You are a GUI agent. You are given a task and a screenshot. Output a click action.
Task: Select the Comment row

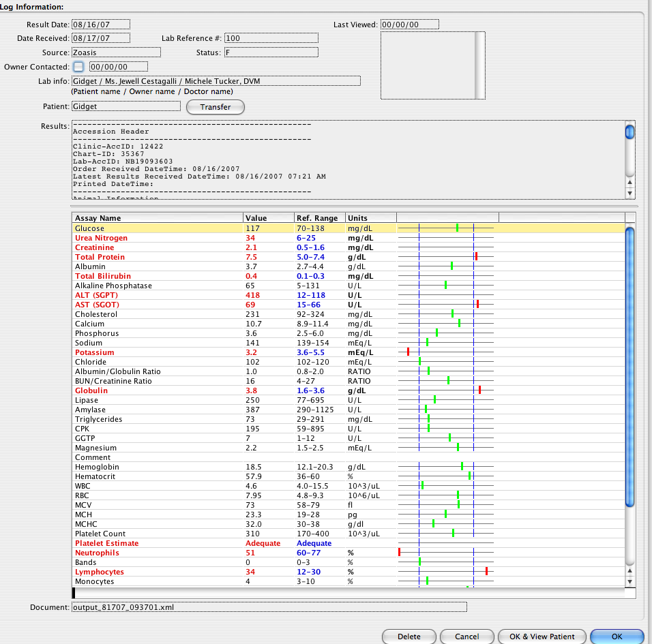click(349, 457)
